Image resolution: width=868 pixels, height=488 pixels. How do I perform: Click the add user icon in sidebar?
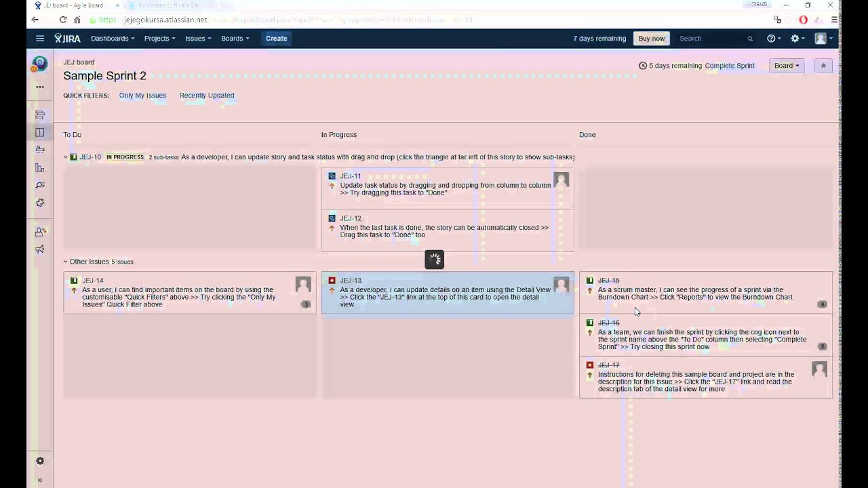click(x=40, y=232)
